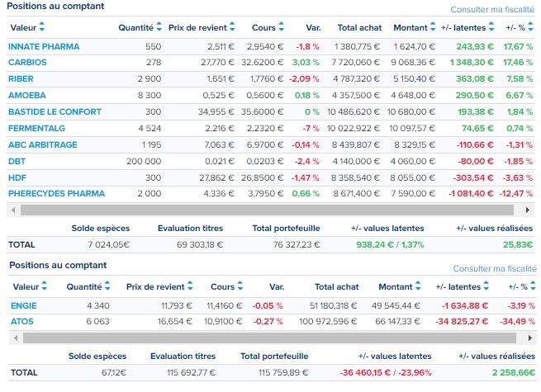Sort bottom table by Montant arrows

coord(418,286)
